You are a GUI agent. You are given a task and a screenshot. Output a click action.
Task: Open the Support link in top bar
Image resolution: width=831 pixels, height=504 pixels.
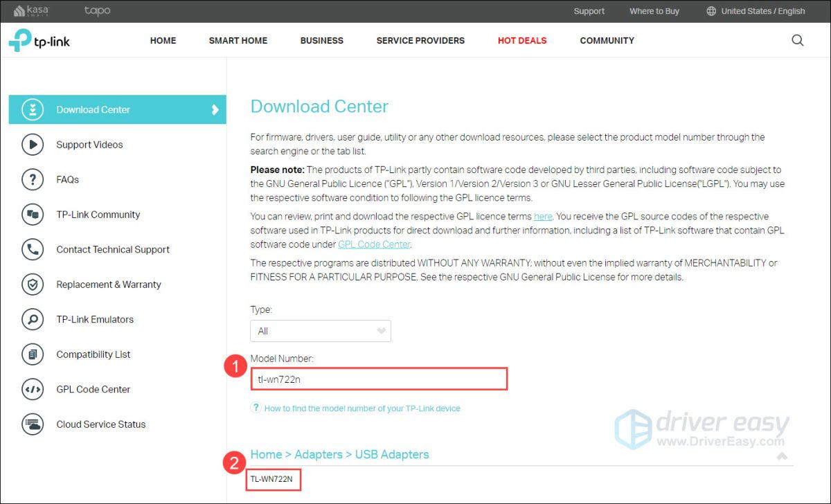tap(589, 11)
